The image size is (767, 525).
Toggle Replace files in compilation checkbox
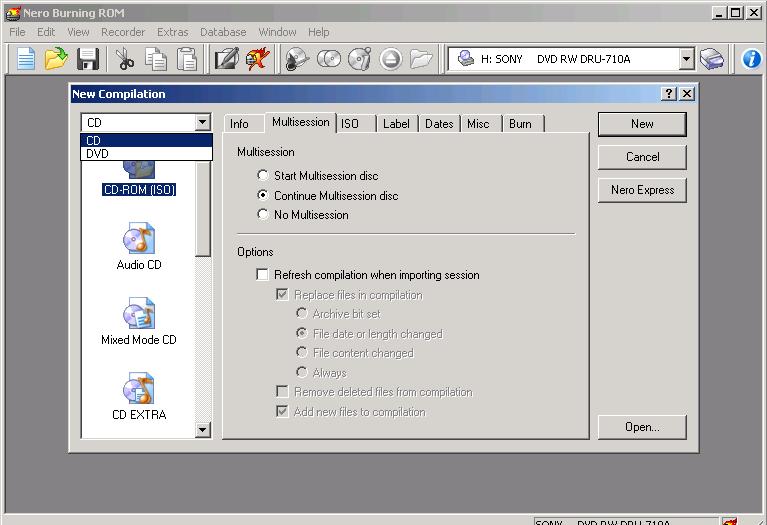282,294
